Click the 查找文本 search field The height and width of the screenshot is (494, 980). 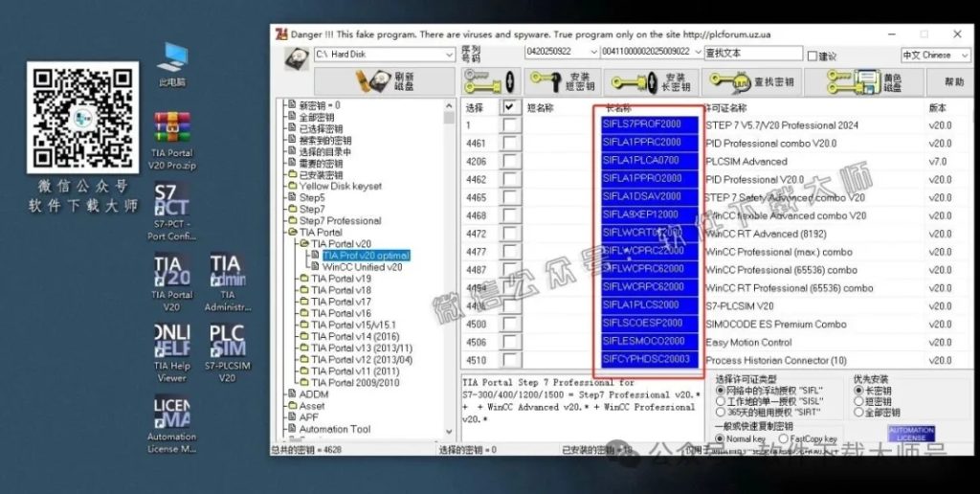click(x=752, y=54)
